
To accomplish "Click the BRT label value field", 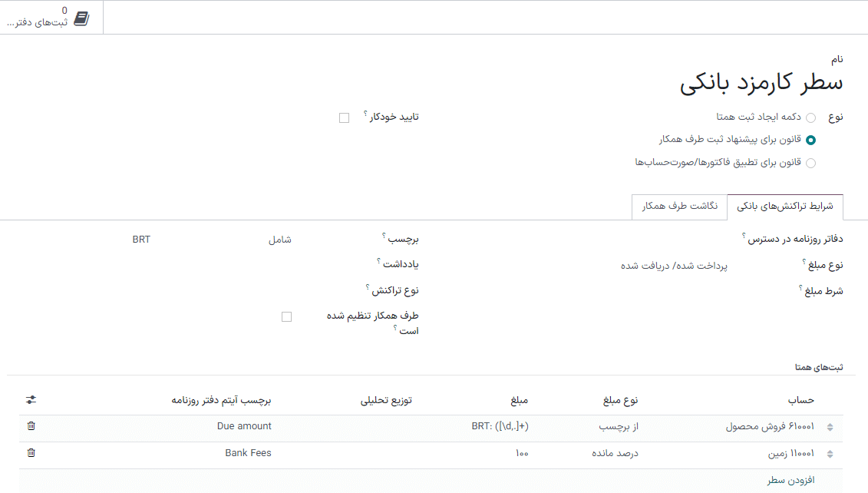I will pos(140,239).
